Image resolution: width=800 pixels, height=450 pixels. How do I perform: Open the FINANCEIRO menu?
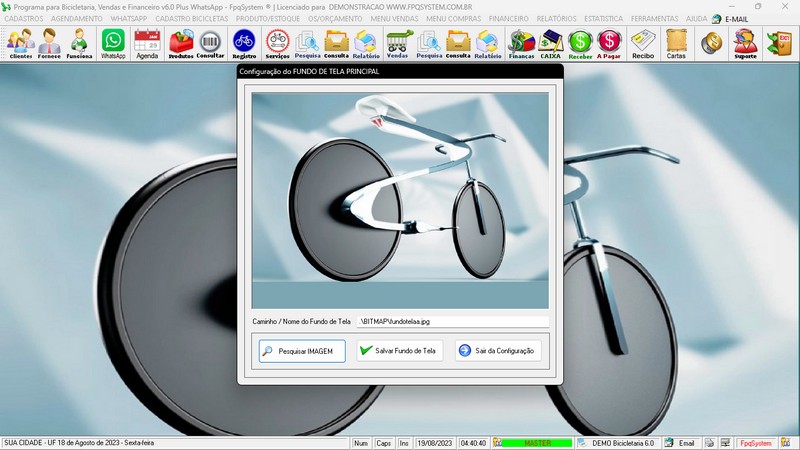coord(509,18)
